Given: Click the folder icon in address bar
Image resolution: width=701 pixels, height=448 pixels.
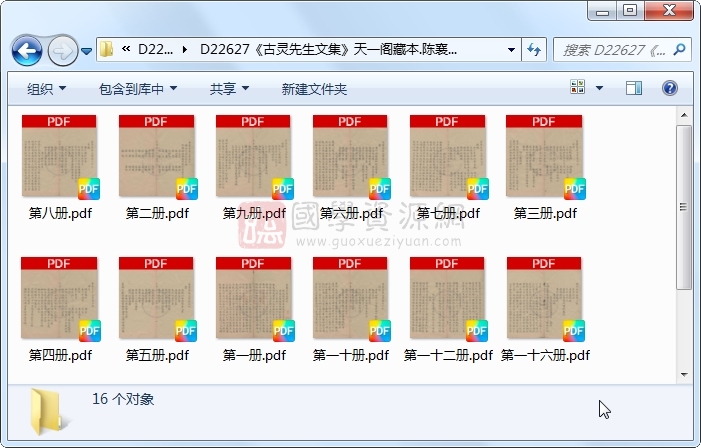Looking at the screenshot, I should pos(106,49).
